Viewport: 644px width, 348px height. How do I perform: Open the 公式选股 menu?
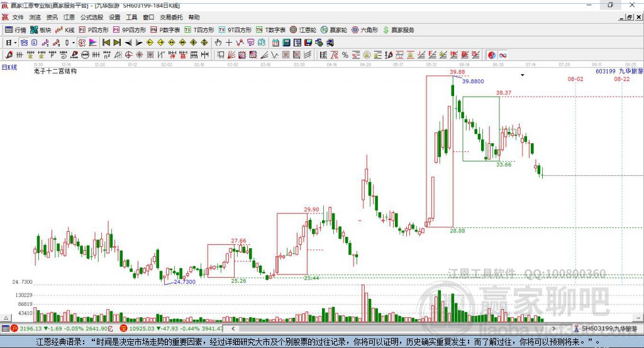pos(92,17)
